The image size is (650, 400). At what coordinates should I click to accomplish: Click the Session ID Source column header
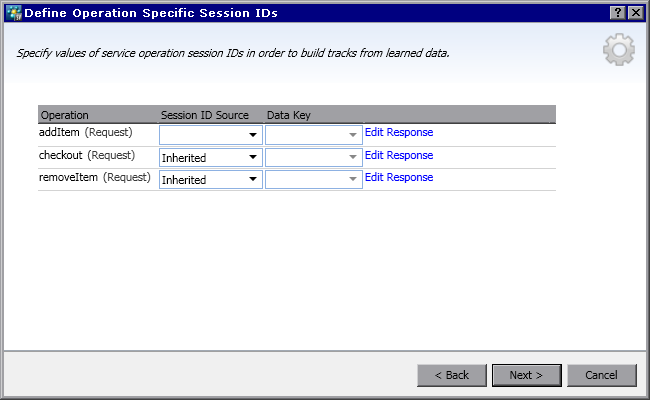[x=205, y=115]
